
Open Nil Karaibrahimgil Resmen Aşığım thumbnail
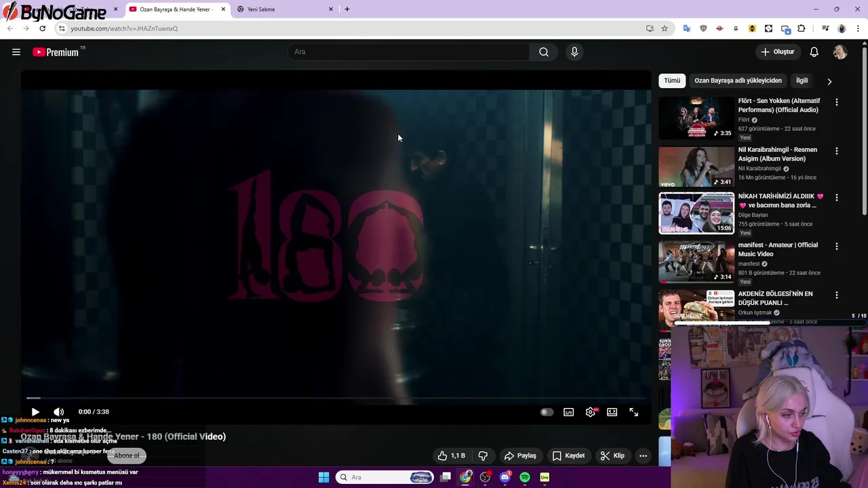click(x=696, y=167)
